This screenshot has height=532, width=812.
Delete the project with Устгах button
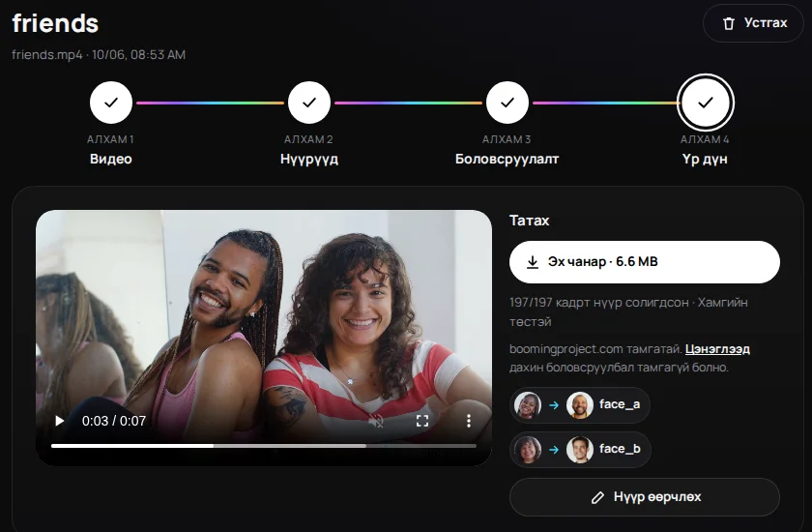[x=753, y=23]
